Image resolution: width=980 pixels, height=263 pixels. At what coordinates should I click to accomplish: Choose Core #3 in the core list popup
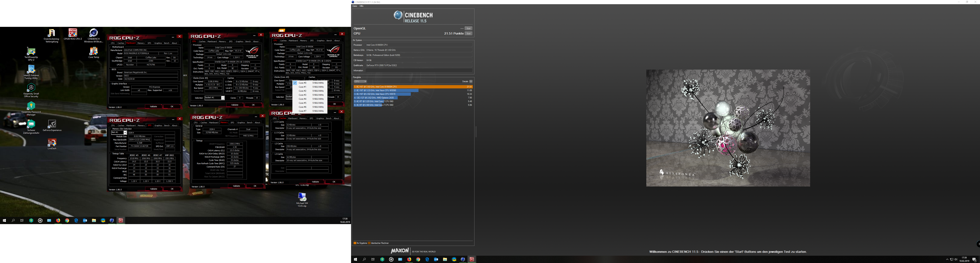310,95
